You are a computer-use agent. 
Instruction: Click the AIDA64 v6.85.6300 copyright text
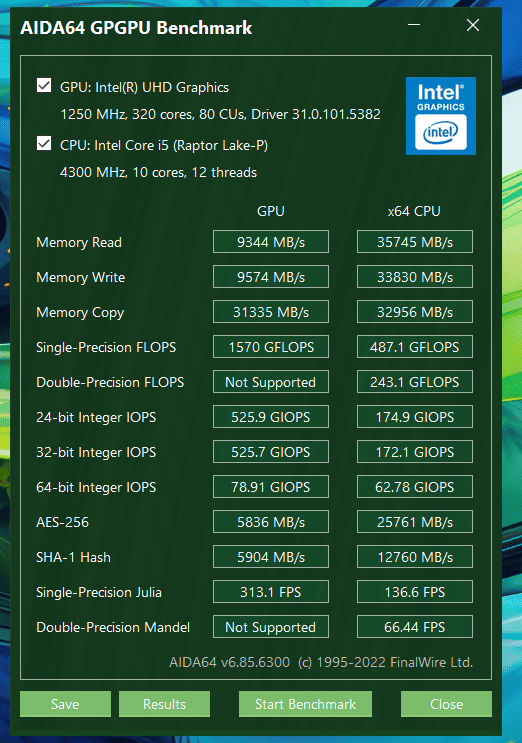tap(321, 662)
